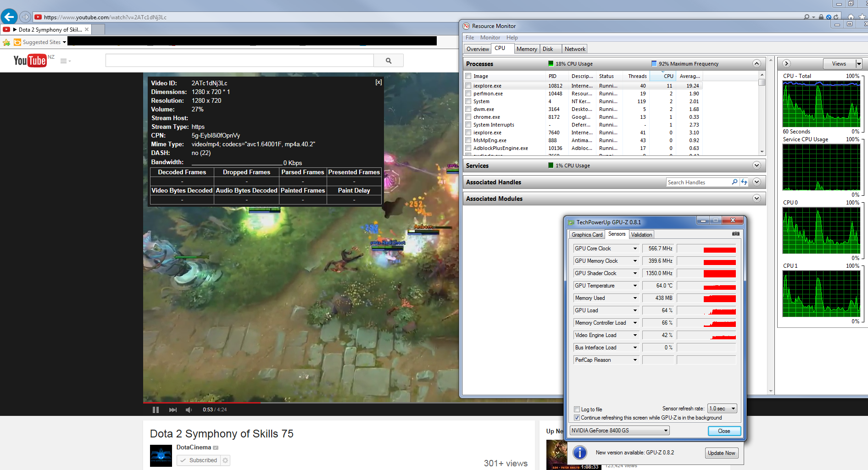This screenshot has width=868, height=470.
Task: Open the browser favorites star
Action: 862,17
